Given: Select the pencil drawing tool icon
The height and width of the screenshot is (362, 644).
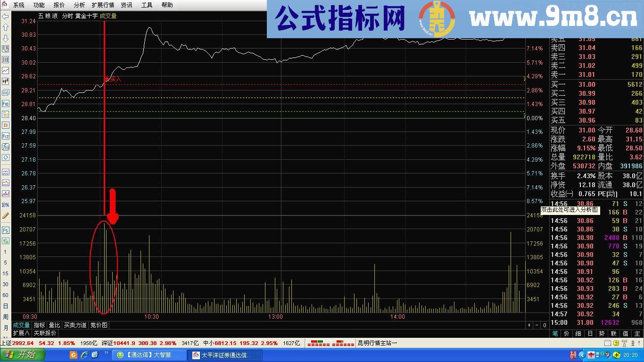Looking at the screenshot, I should (7, 215).
